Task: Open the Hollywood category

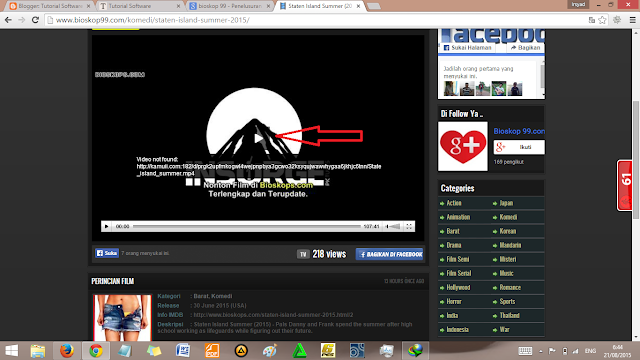Action: click(458, 287)
